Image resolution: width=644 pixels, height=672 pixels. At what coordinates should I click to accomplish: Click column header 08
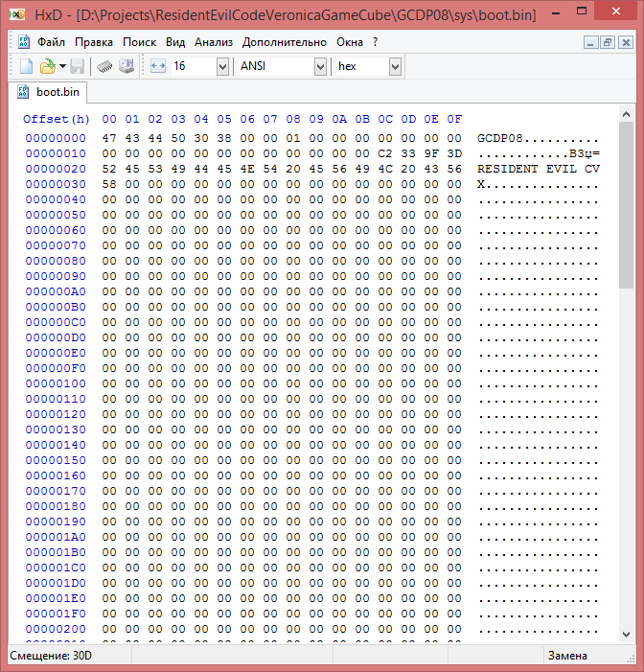[293, 119]
